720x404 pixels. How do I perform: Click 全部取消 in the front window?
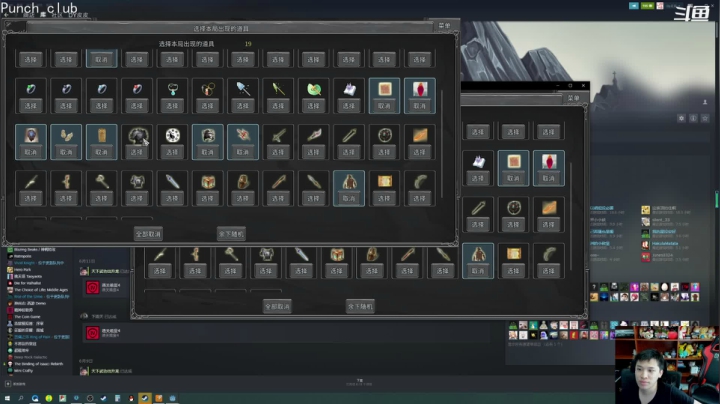[148, 234]
